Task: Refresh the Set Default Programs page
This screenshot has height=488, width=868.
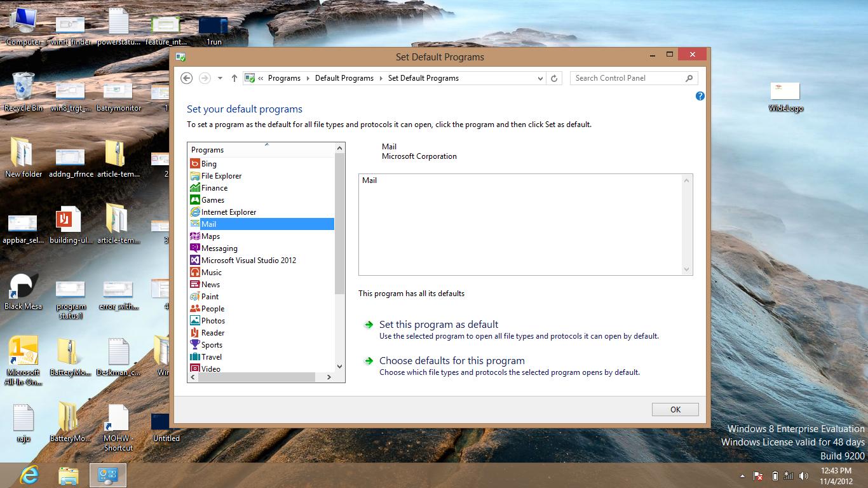Action: [x=554, y=78]
